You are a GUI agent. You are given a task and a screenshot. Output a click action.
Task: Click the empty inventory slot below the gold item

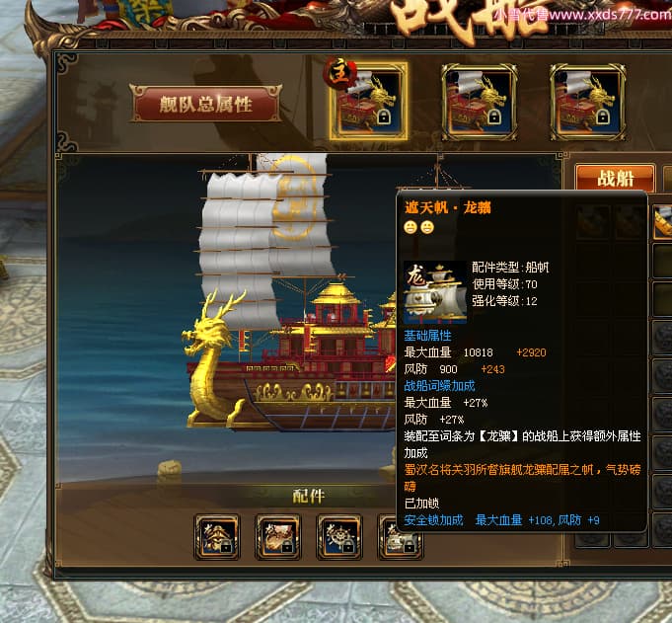(x=662, y=261)
